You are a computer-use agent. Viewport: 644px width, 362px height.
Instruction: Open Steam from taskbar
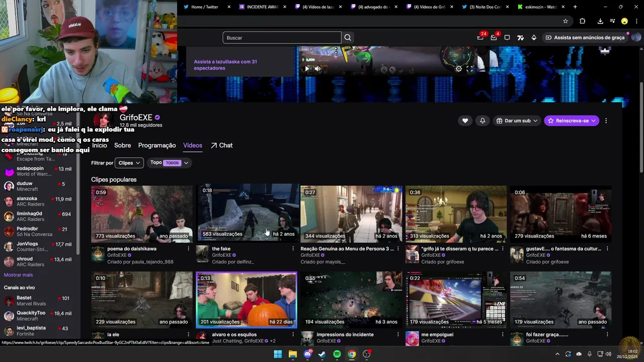[322, 354]
